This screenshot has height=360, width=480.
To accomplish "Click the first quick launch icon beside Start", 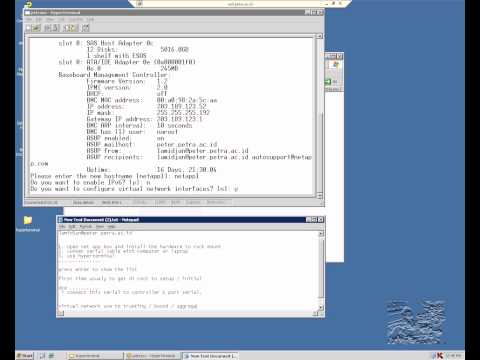I will (42, 356).
